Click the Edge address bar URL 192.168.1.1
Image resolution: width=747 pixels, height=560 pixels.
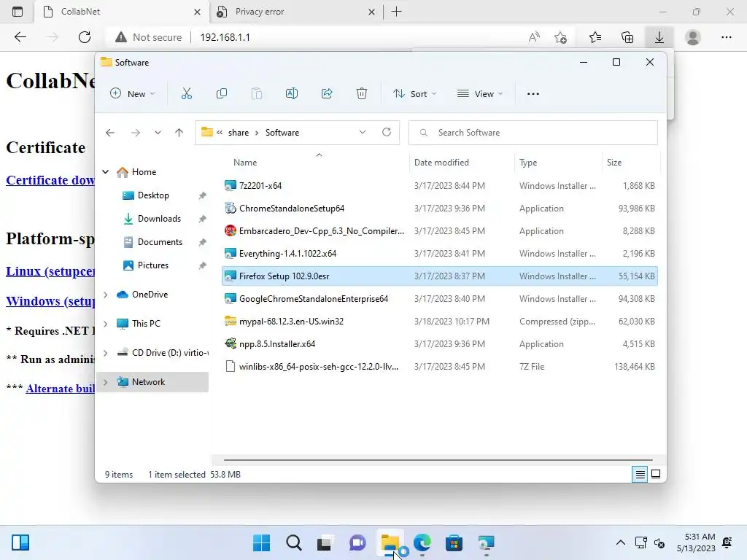pyautogui.click(x=225, y=37)
